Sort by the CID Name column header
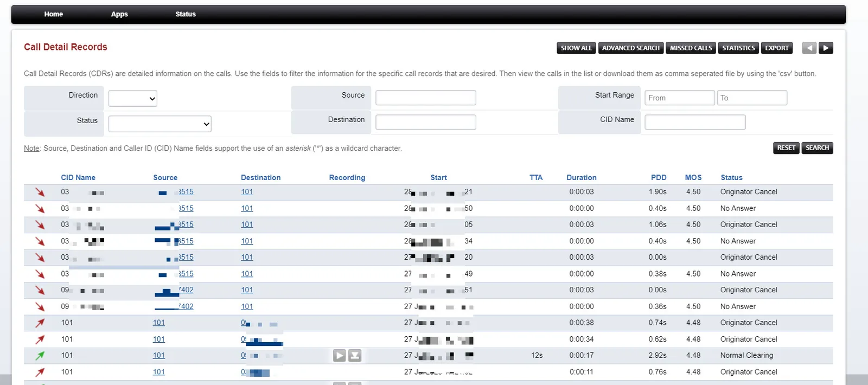The image size is (868, 385). pos(78,177)
